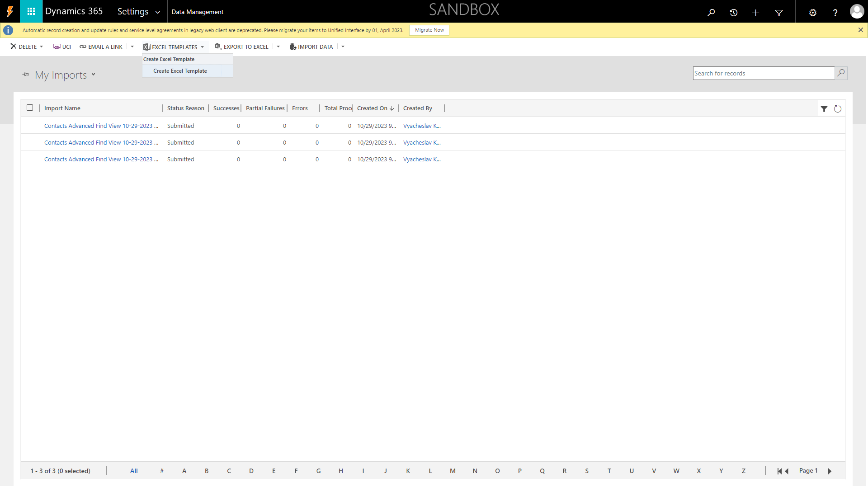Filter records by letter A
The width and height of the screenshot is (868, 488).
[x=184, y=470]
